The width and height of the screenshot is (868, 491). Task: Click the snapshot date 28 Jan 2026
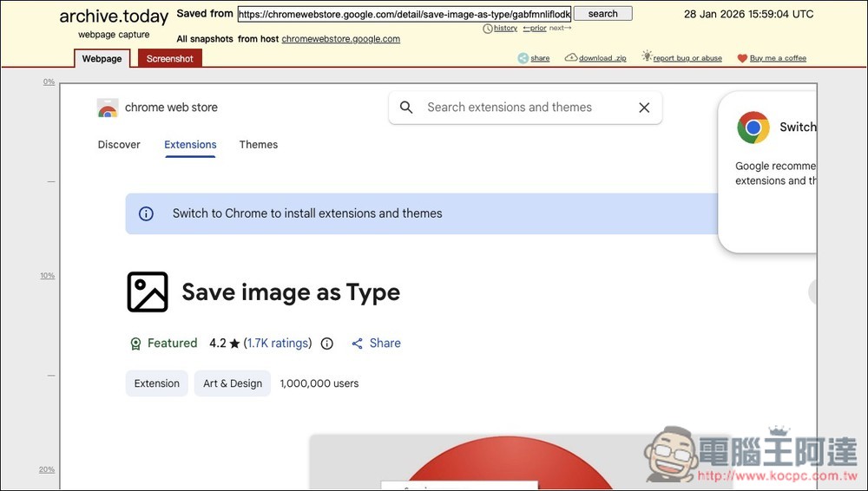pyautogui.click(x=749, y=15)
